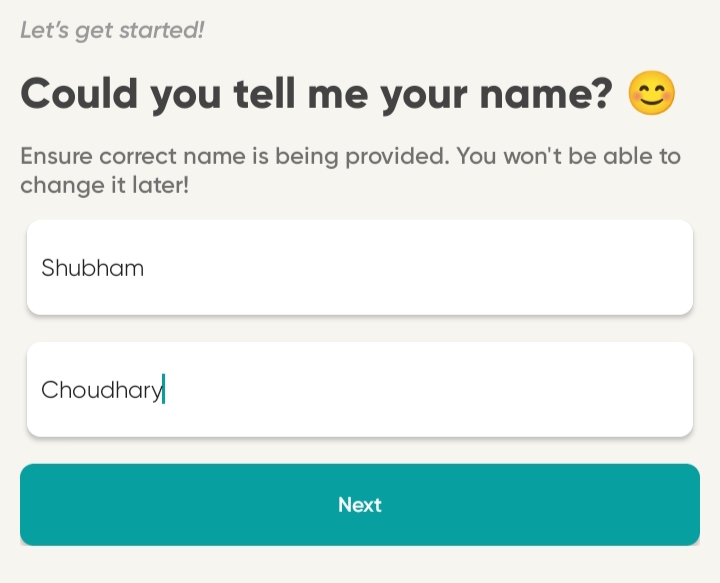Click at start of the Choudhary text
This screenshot has height=583, width=720.
coord(42,389)
